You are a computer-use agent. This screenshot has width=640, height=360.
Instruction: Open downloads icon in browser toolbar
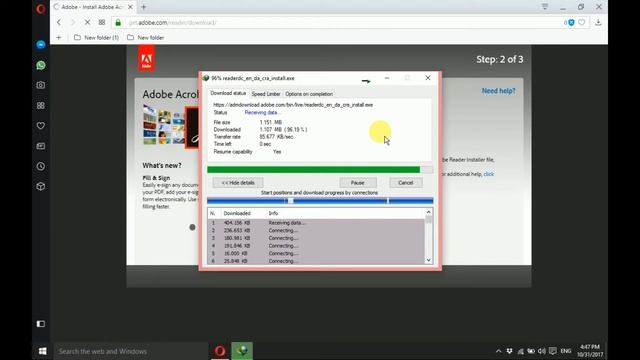pyautogui.click(x=598, y=22)
